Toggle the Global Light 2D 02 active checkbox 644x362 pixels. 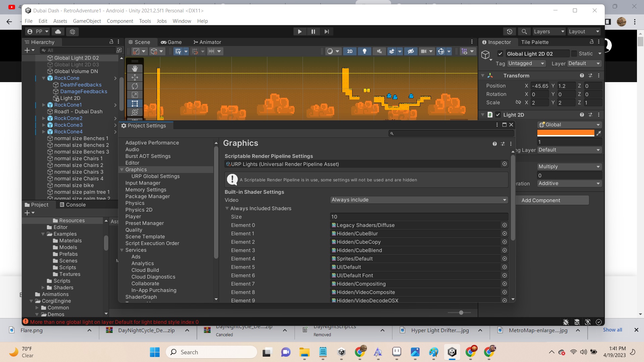(x=500, y=54)
